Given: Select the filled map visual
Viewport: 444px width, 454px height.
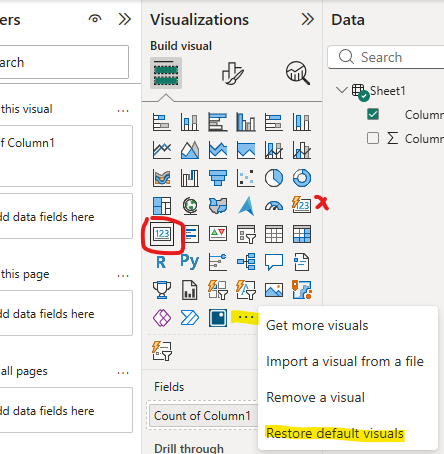Looking at the screenshot, I should [x=218, y=206].
